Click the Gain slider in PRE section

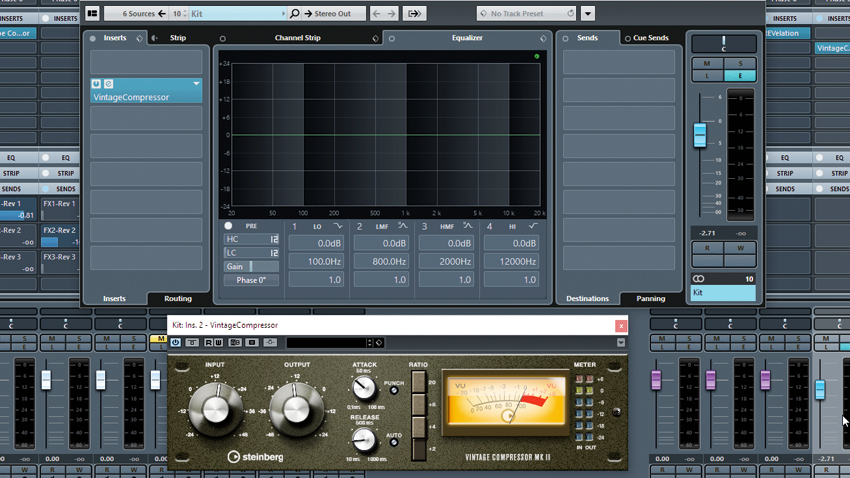251,266
